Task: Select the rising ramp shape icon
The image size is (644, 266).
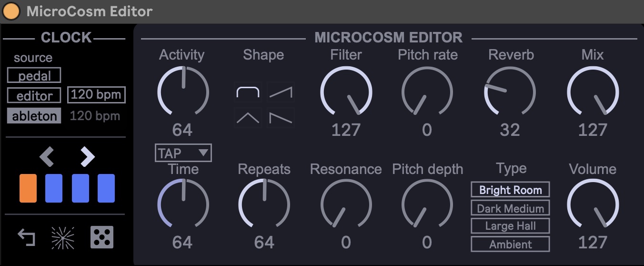Action: [281, 92]
